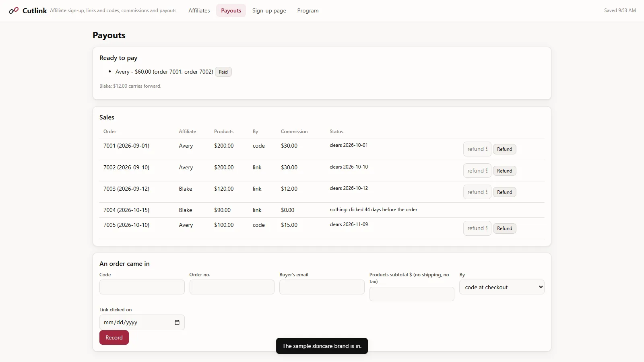Open the Affiliates tab
The image size is (644, 362).
199,10
